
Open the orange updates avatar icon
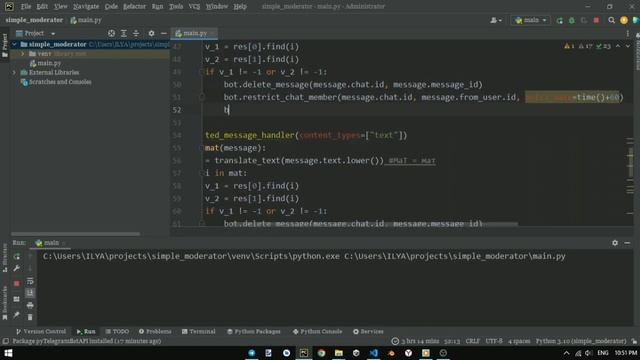pyautogui.click(x=624, y=20)
